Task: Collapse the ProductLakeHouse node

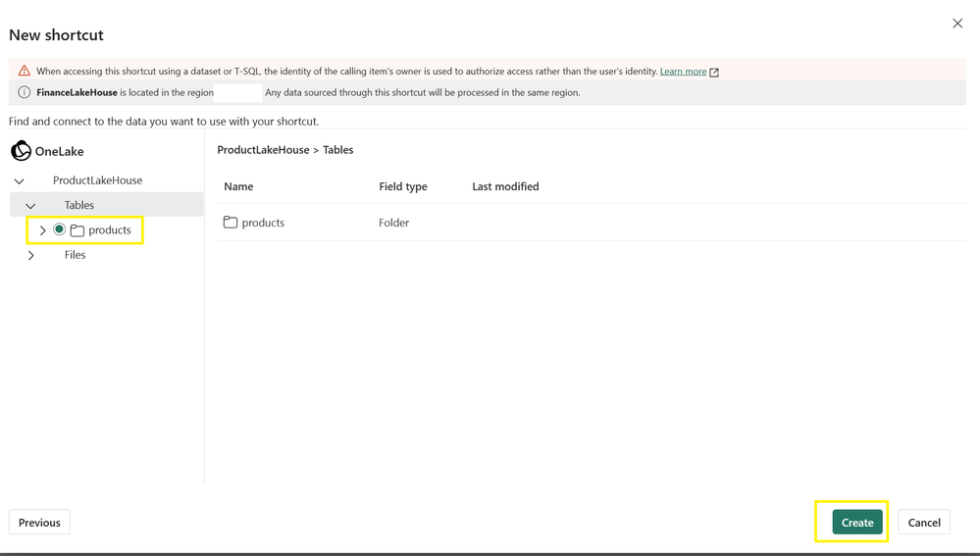Action: 20,181
